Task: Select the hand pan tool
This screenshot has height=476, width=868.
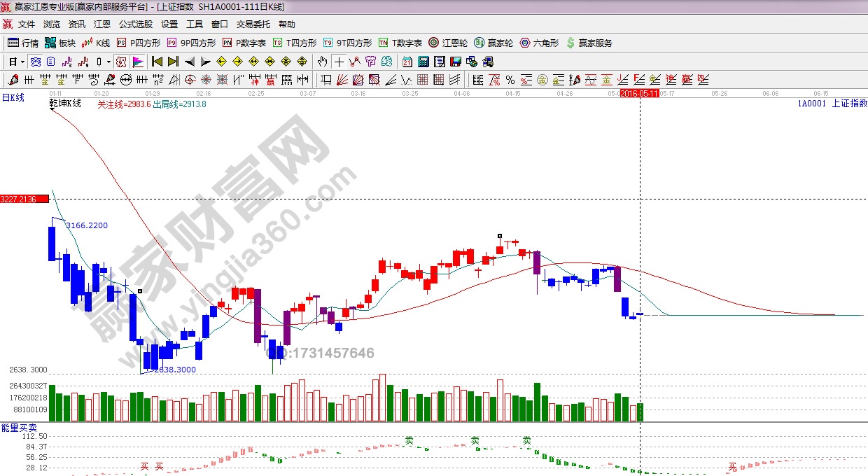Action: (x=322, y=62)
